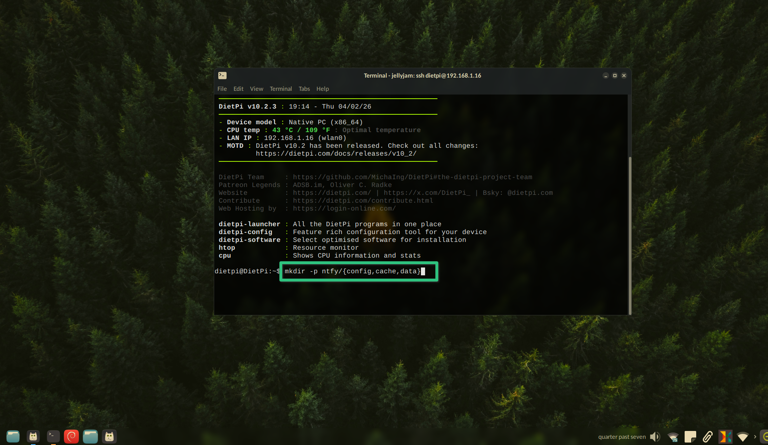This screenshot has width=768, height=445.
Task: Click the mkdir command prompt line
Action: [358, 271]
